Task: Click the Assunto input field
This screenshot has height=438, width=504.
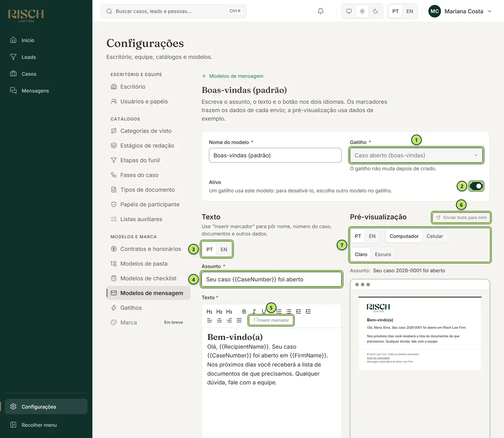Action: tap(272, 279)
